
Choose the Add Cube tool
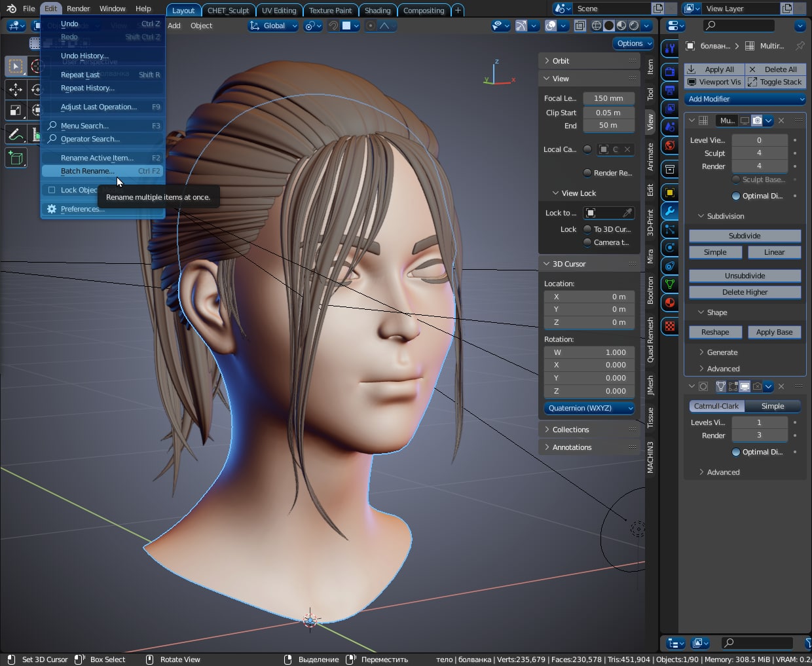coord(16,158)
